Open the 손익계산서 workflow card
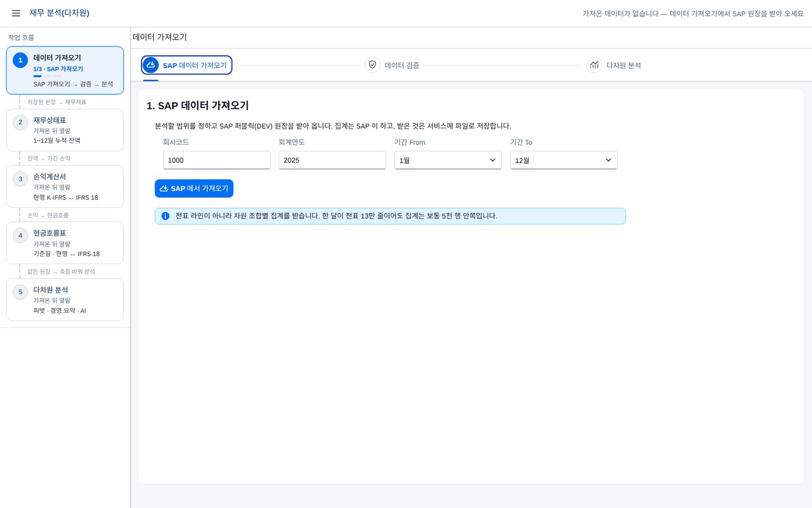Image resolution: width=812 pixels, height=508 pixels. pyautogui.click(x=65, y=186)
